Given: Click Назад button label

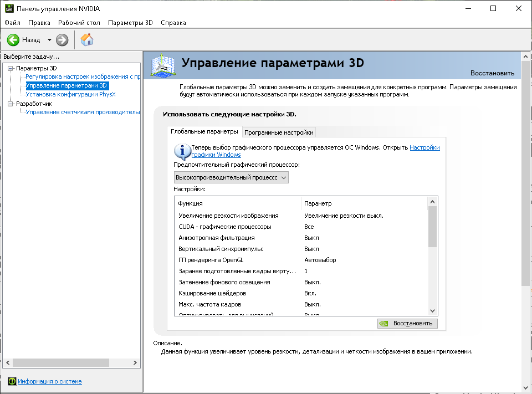Looking at the screenshot, I should point(31,40).
